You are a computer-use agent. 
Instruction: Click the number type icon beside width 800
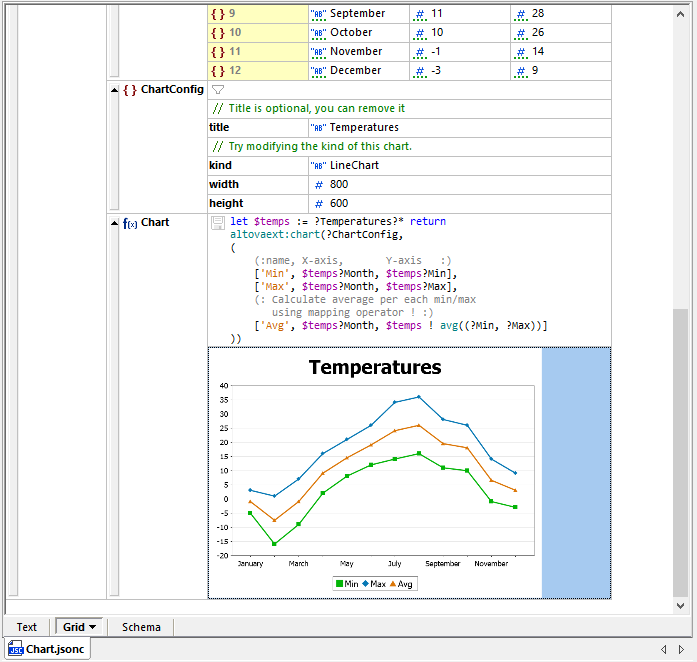click(x=319, y=185)
